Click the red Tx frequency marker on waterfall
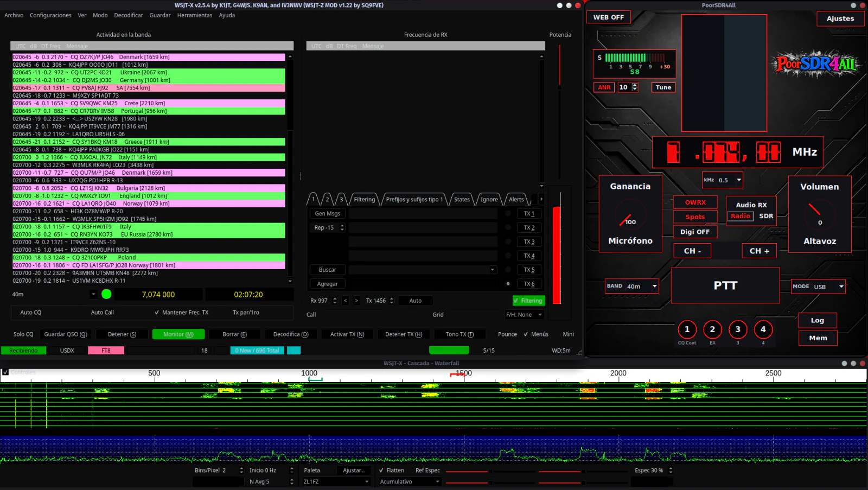 click(457, 375)
